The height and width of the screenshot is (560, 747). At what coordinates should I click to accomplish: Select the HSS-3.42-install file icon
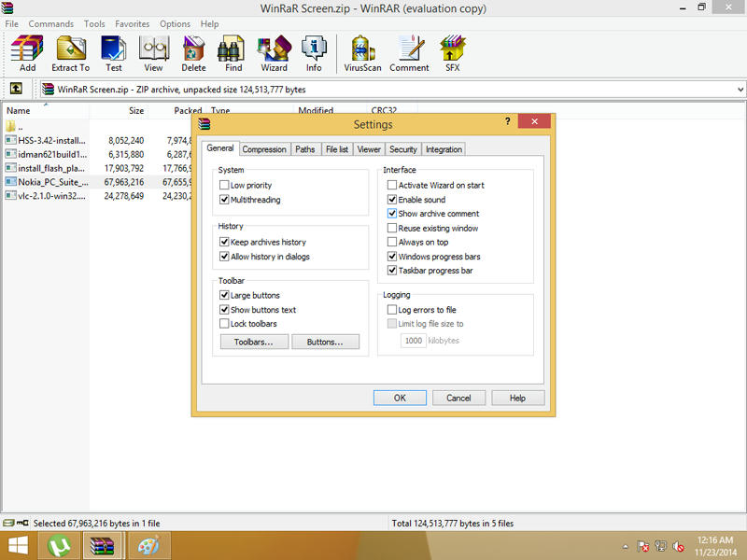tap(10, 140)
